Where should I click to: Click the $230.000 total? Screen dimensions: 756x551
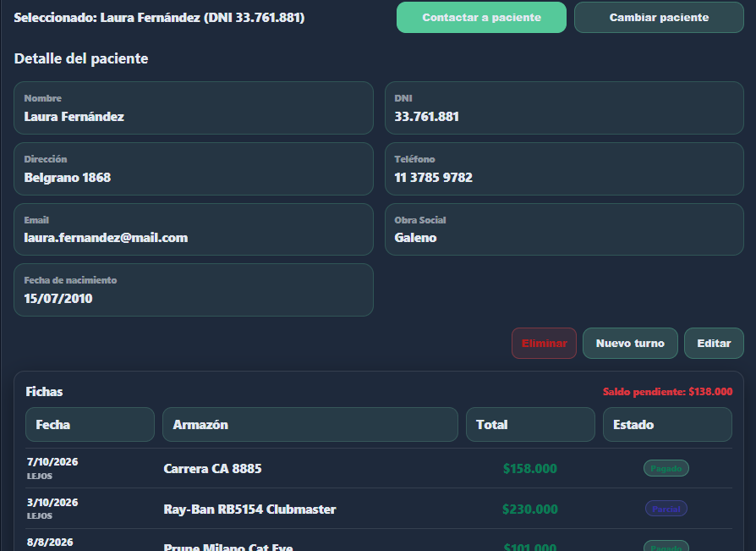pos(530,509)
